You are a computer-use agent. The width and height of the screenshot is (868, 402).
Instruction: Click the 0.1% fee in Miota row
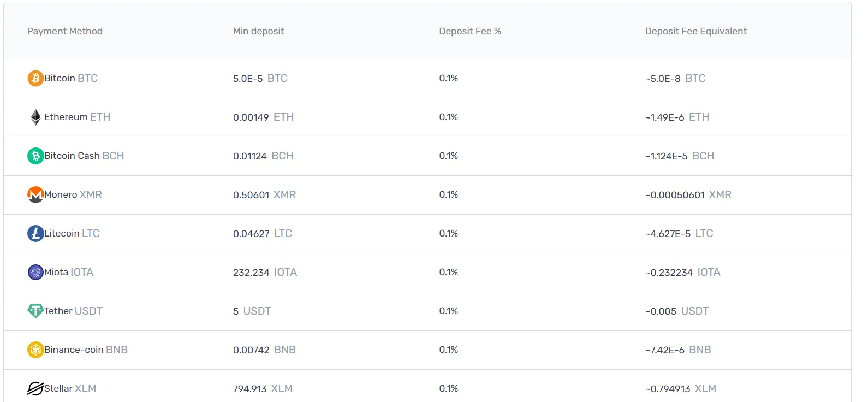[449, 272]
